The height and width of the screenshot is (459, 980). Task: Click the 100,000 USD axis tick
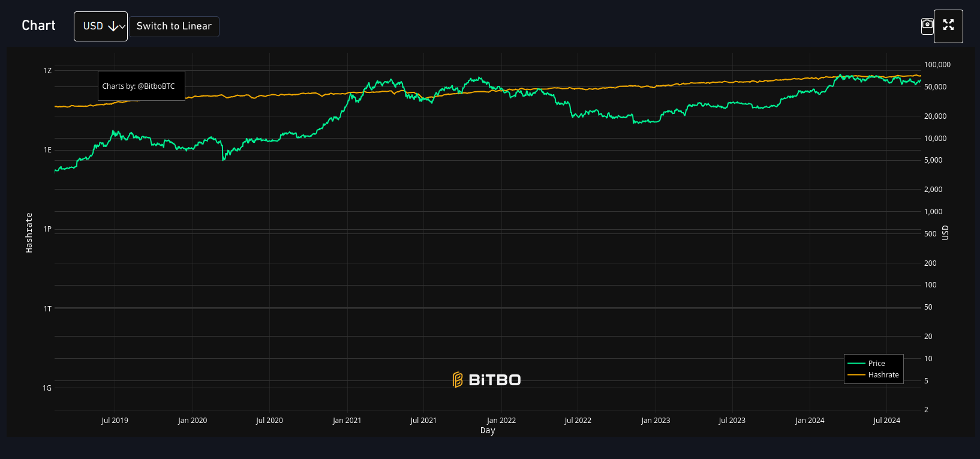point(937,65)
